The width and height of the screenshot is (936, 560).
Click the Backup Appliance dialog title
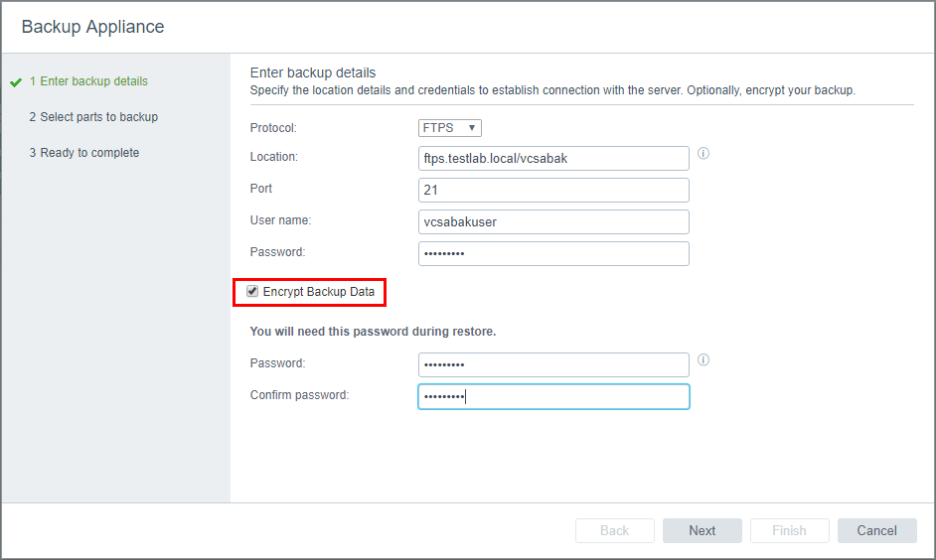coord(93,27)
